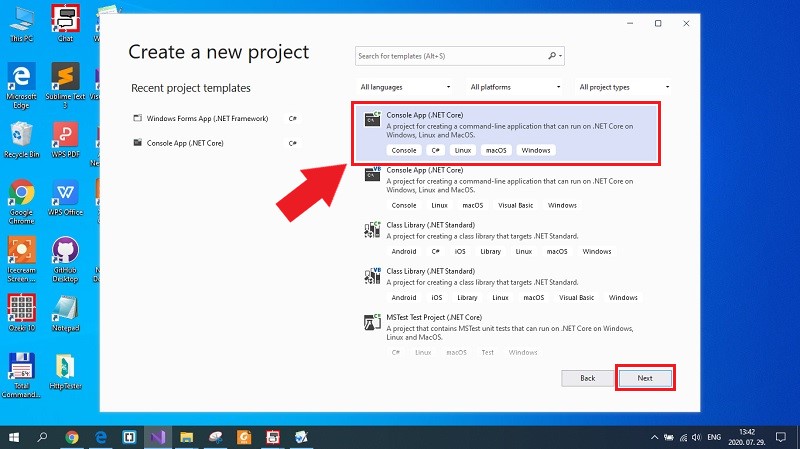Open Chrome from the taskbar
The width and height of the screenshot is (800, 449).
pyautogui.click(x=72, y=437)
